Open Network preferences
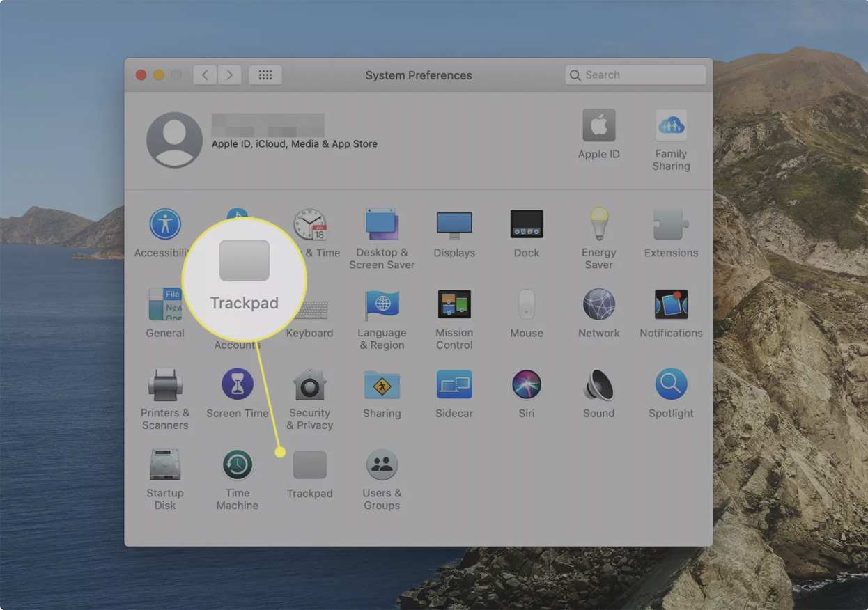Image resolution: width=868 pixels, height=610 pixels. 598,305
